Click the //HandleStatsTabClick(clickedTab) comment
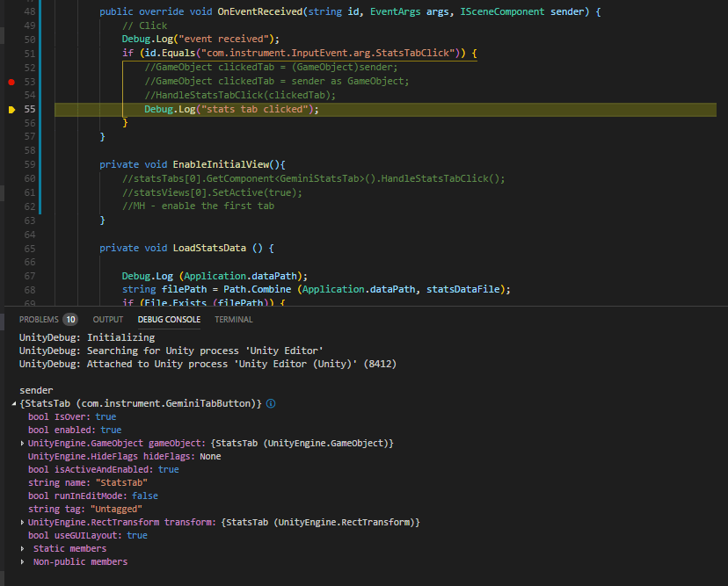Image resolution: width=728 pixels, height=586 pixels. pos(240,95)
